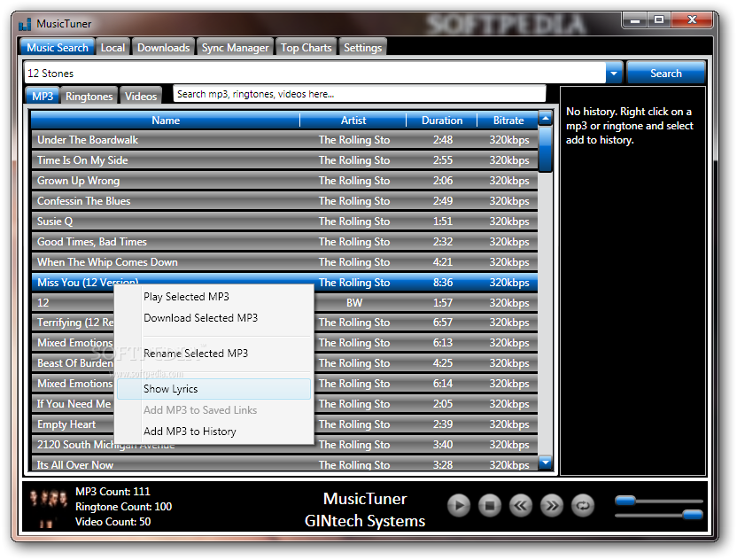Switch to the Music Search tab

coord(58,48)
